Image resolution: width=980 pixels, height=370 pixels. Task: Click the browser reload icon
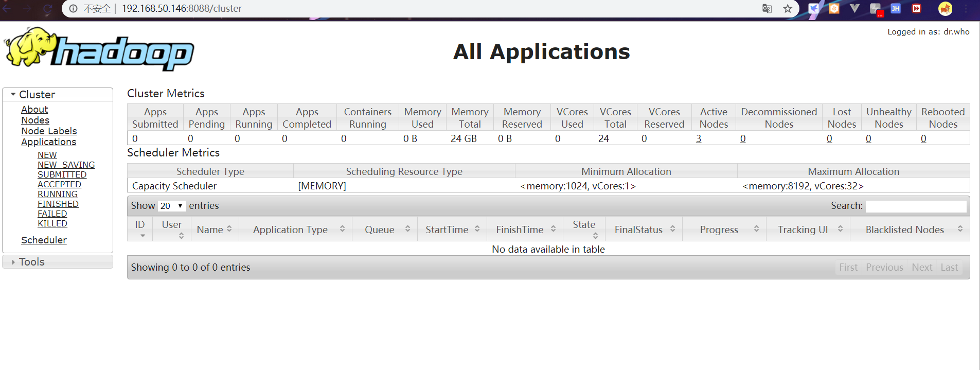point(47,8)
